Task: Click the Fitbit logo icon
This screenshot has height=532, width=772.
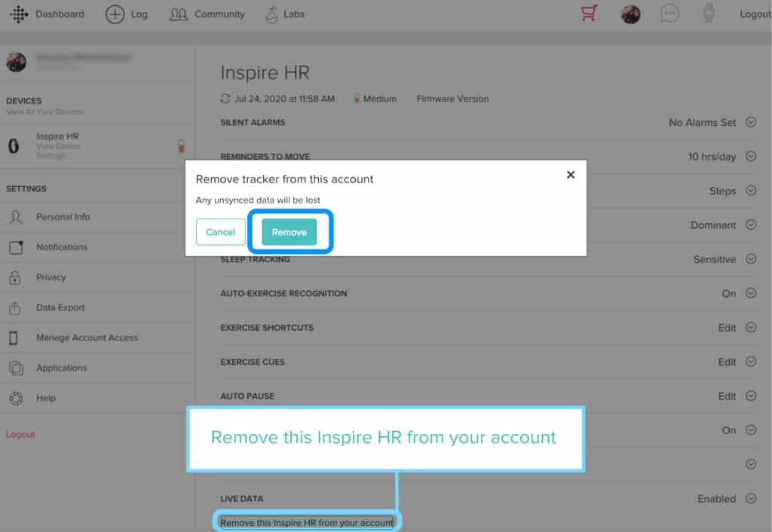Action: pos(19,14)
